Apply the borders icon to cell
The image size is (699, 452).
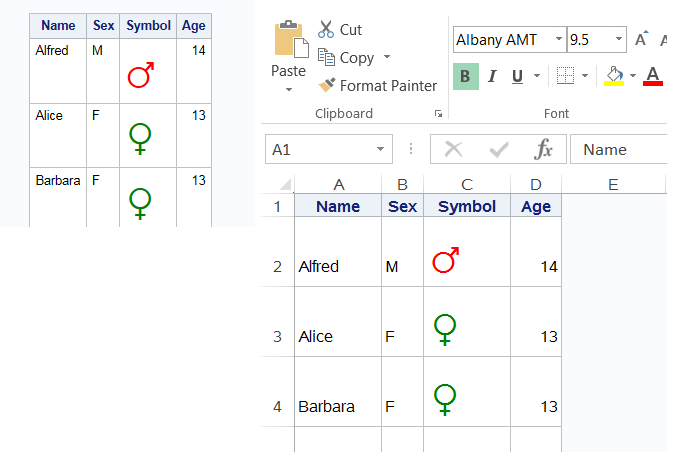pos(565,76)
